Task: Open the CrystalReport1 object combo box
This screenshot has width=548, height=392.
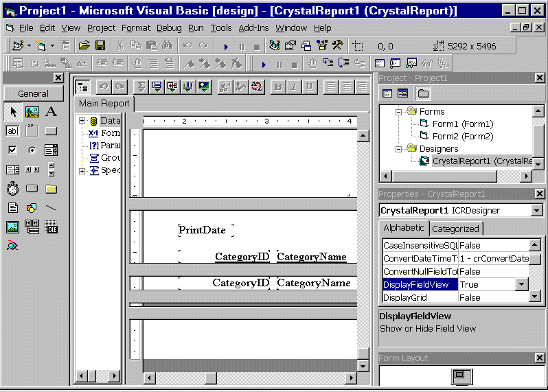Action: pyautogui.click(x=536, y=211)
